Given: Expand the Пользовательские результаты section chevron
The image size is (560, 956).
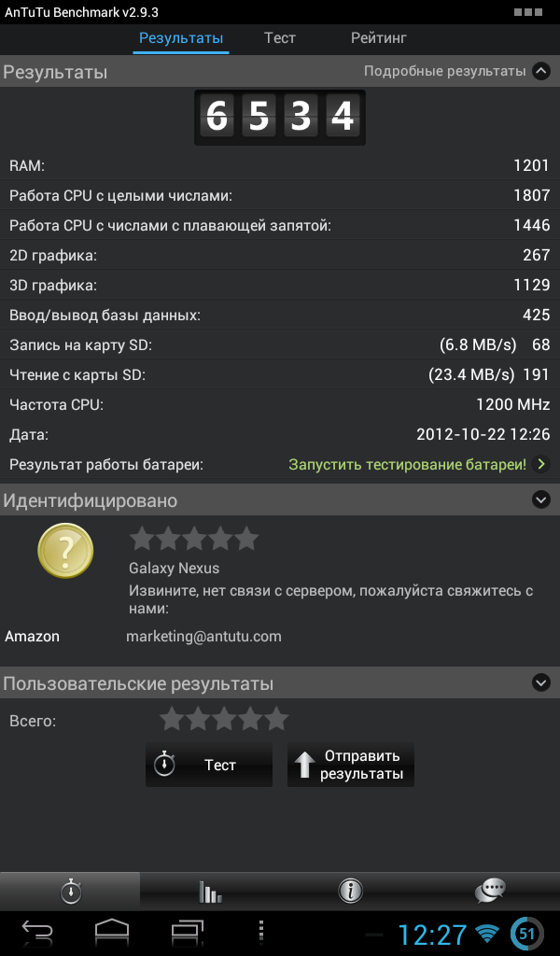Looking at the screenshot, I should (x=540, y=682).
